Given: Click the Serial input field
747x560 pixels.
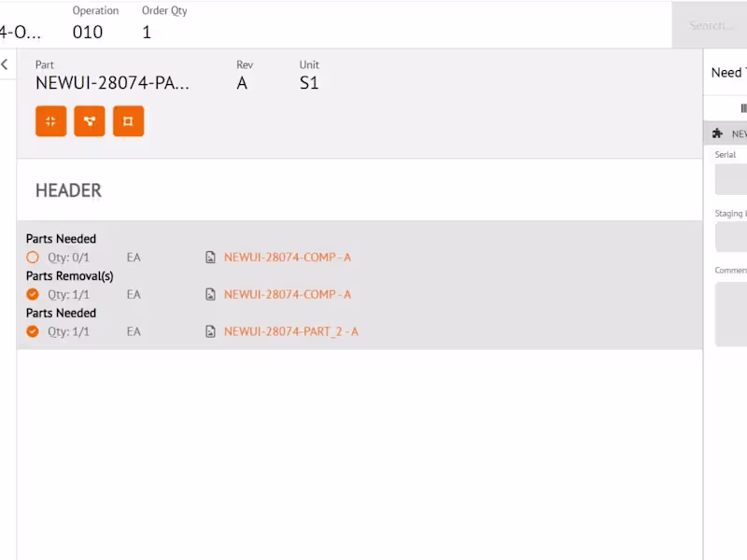Looking at the screenshot, I should 731,179.
